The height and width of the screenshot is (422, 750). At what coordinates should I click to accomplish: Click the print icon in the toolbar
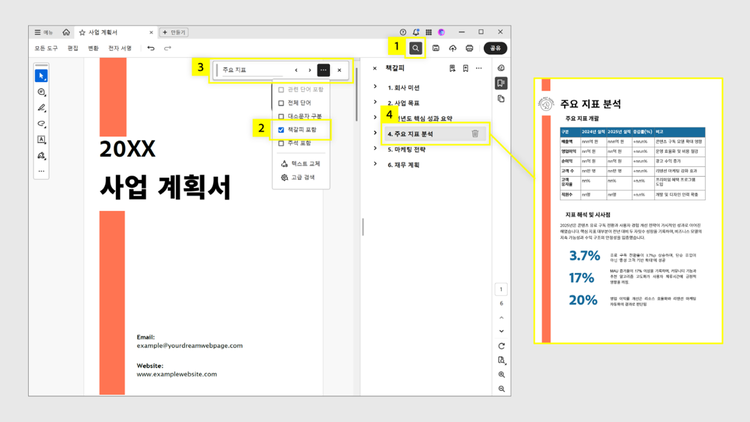[469, 48]
